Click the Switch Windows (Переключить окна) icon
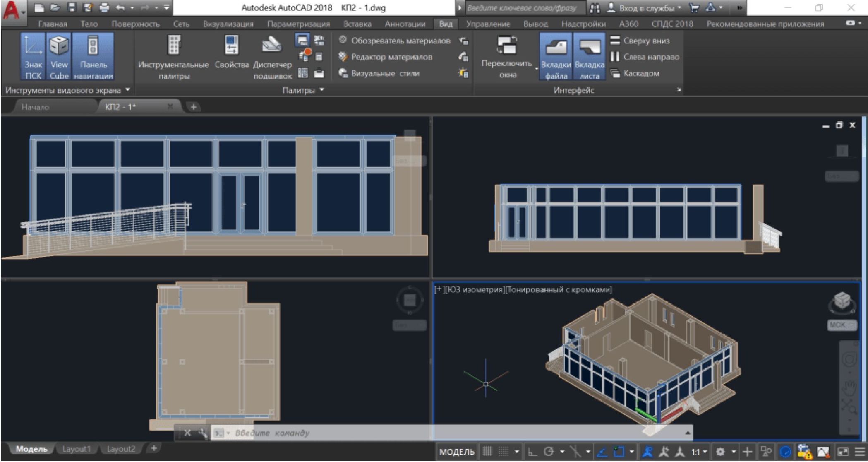Viewport: 868px width, 462px height. [507, 46]
